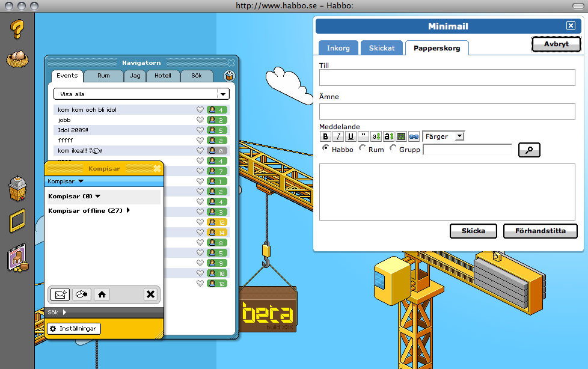Open the hotel building icon in sidebar
Image resolution: width=588 pixels, height=369 pixels.
[17, 188]
